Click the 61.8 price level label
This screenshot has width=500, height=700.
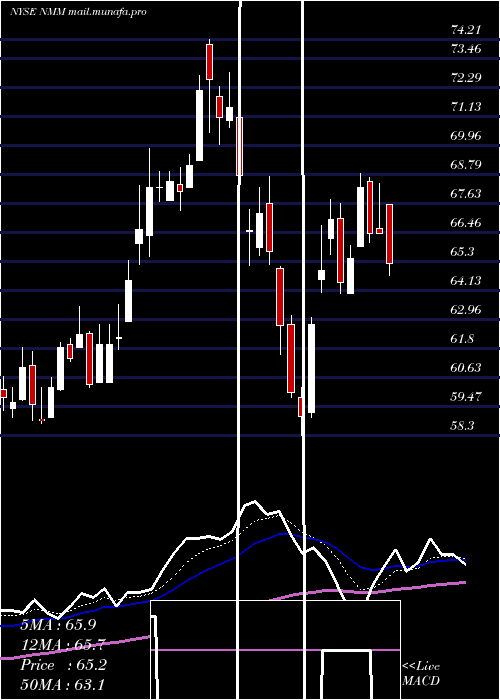[x=462, y=338]
